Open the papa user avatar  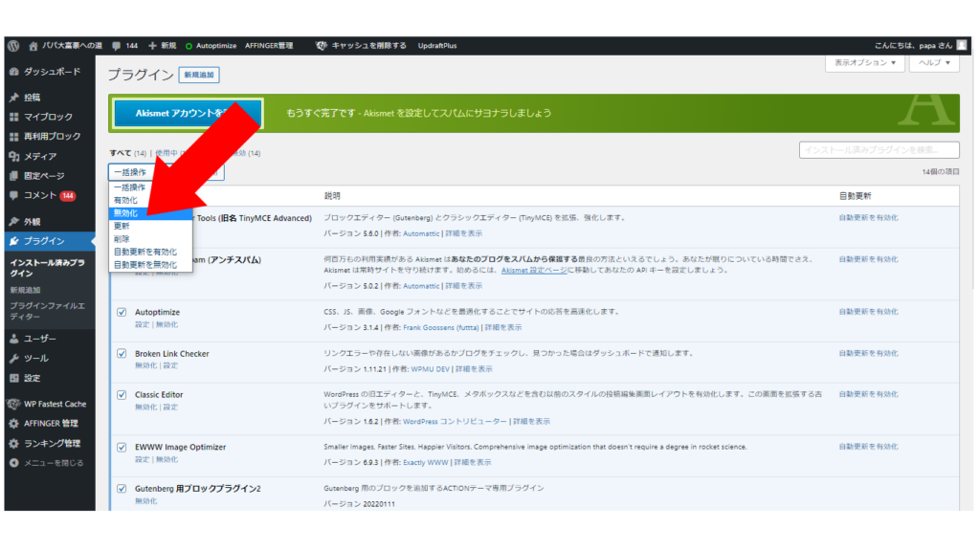tap(961, 45)
